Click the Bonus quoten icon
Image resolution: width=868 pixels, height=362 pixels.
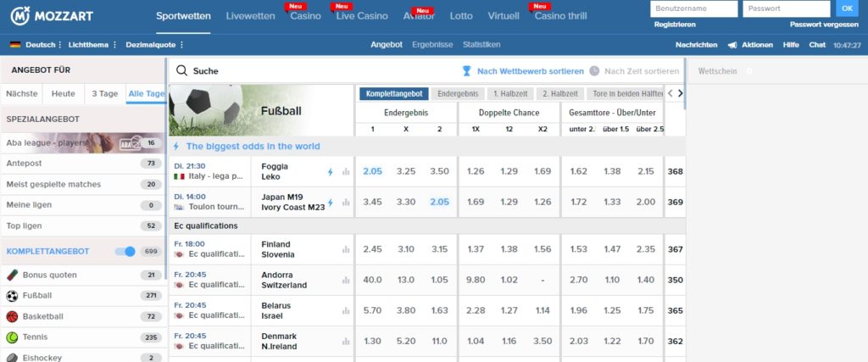click(x=12, y=276)
